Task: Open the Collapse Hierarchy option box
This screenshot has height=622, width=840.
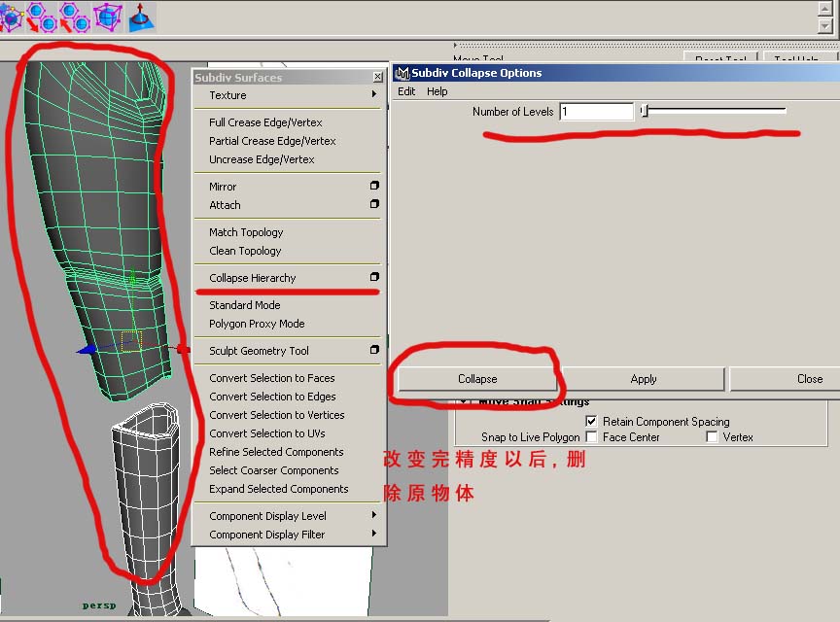Action: 374,277
